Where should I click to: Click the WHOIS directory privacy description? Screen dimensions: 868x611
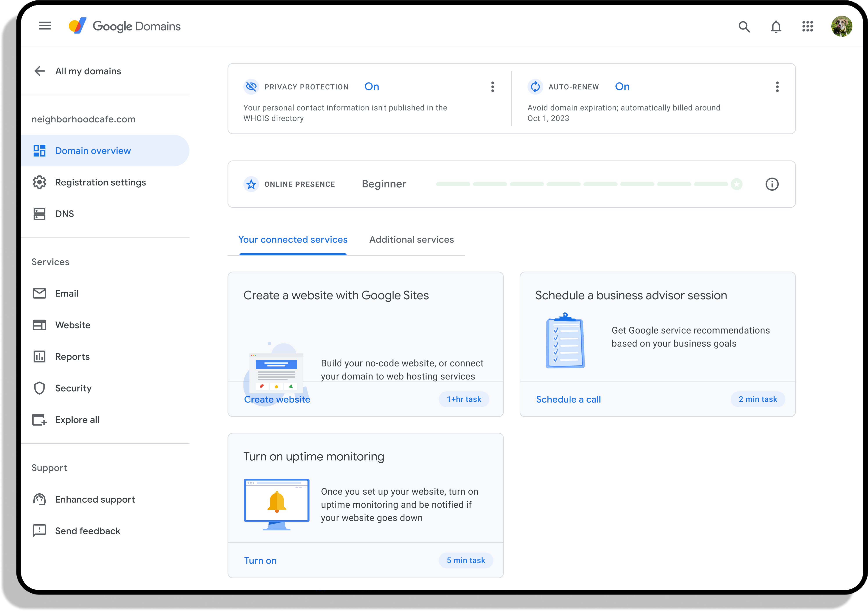tap(345, 113)
